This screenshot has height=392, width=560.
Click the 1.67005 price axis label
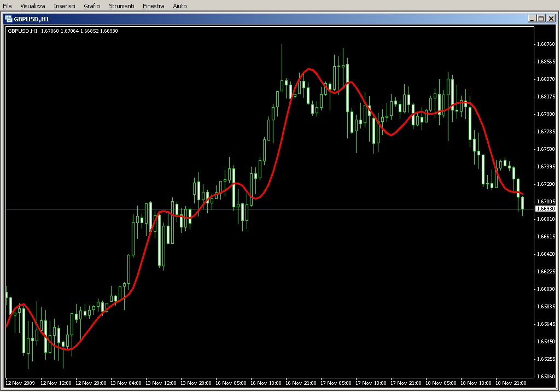point(546,201)
